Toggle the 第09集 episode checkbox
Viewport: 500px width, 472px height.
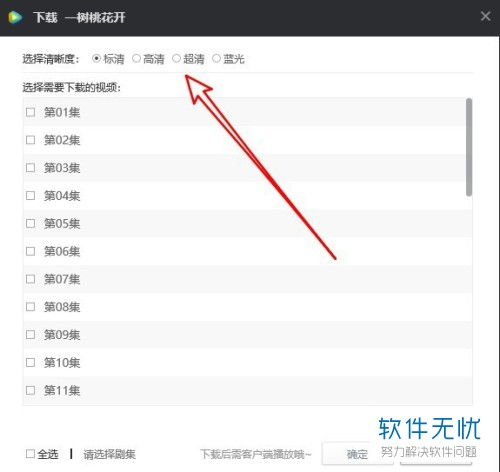click(30, 334)
